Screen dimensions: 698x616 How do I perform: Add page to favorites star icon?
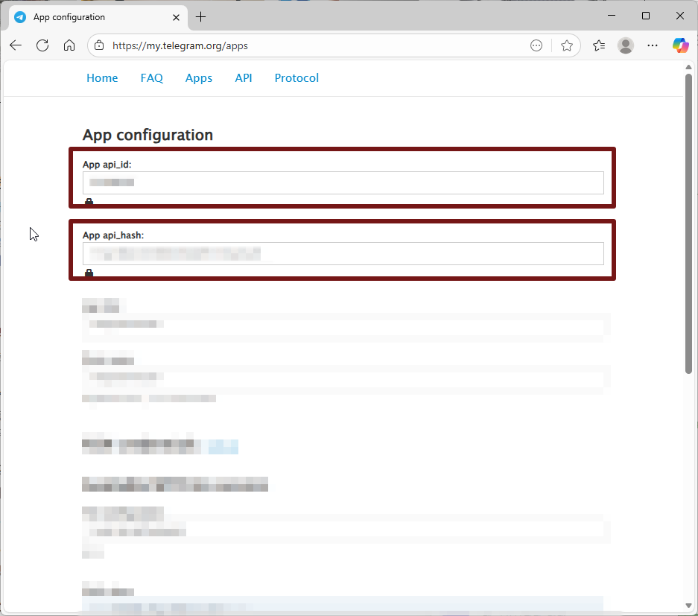click(x=566, y=45)
